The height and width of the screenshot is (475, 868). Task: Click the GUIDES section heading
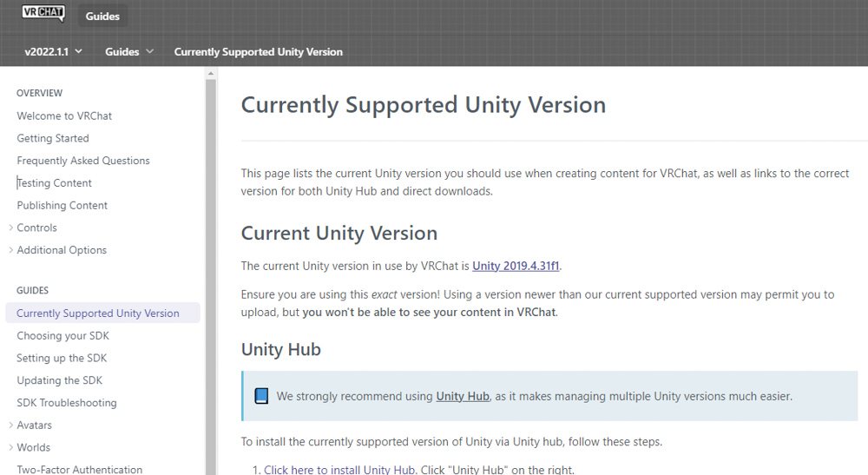pos(33,290)
